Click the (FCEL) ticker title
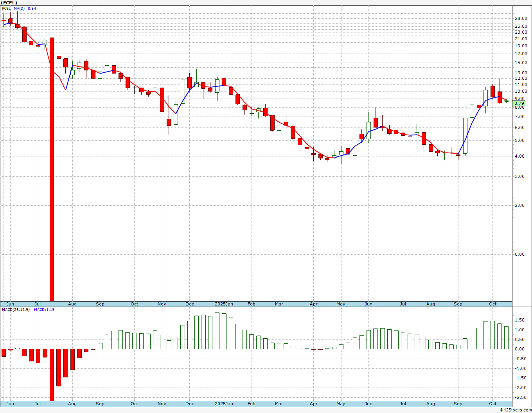 [x=8, y=2]
